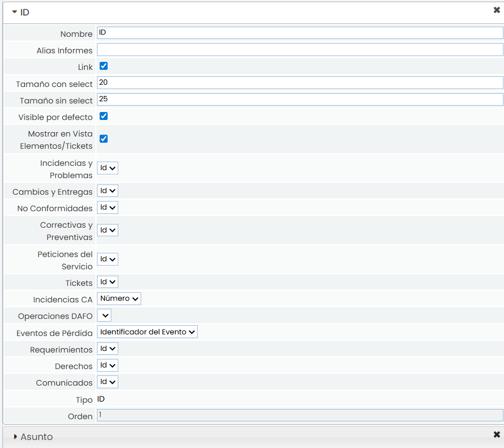Remove the Asunto section using X icon
Screen dimensions: 504x448
[497, 435]
